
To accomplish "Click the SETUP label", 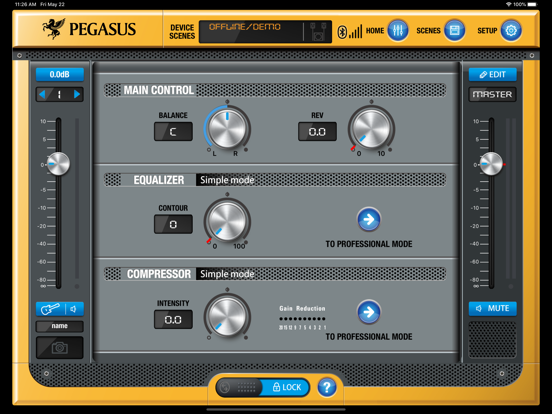I will (x=487, y=31).
